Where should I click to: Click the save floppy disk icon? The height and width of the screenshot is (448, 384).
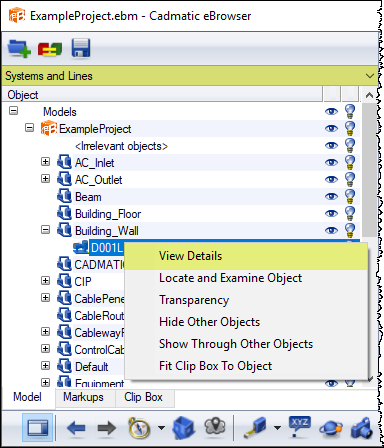pyautogui.click(x=81, y=48)
